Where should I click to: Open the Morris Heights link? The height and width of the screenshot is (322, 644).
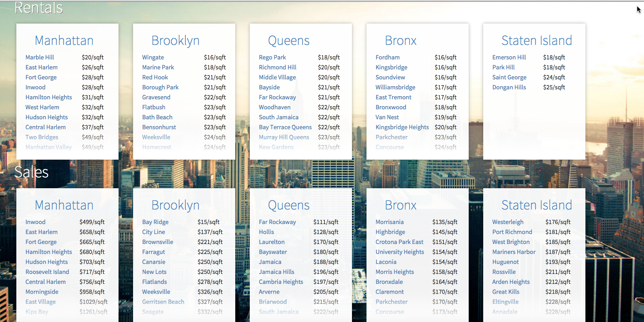tap(395, 272)
